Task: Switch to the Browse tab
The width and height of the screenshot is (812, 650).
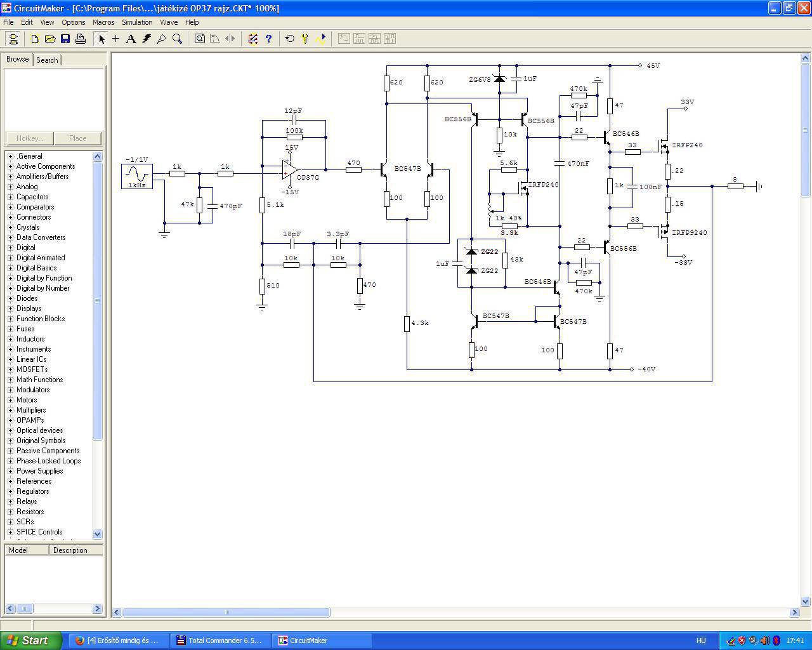Action: pyautogui.click(x=17, y=59)
